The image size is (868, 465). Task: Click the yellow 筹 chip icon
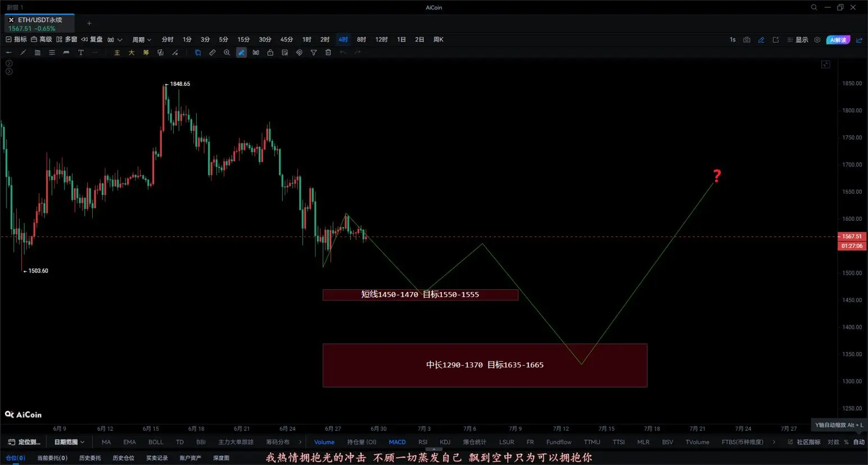(146, 53)
